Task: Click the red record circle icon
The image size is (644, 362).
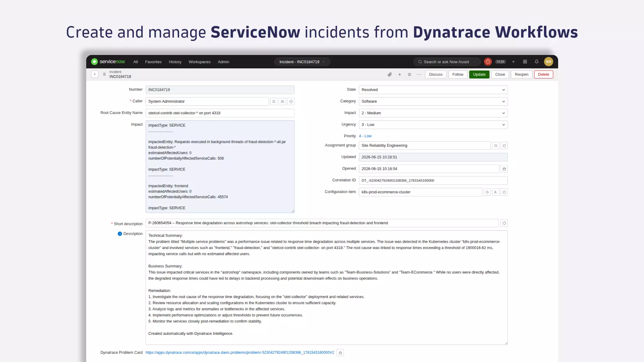Action: 488,62
